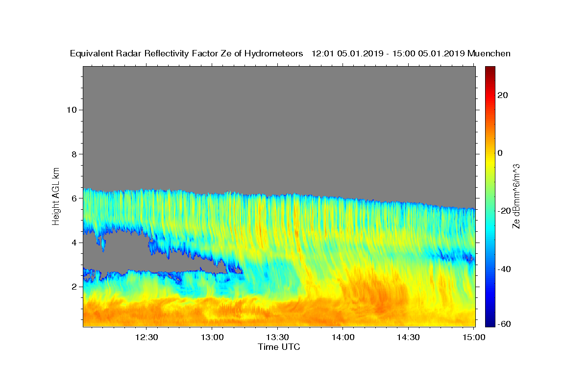Click the colorbar value '20'
Image resolution: width=588 pixels, height=392 pixels.
pyautogui.click(x=503, y=95)
